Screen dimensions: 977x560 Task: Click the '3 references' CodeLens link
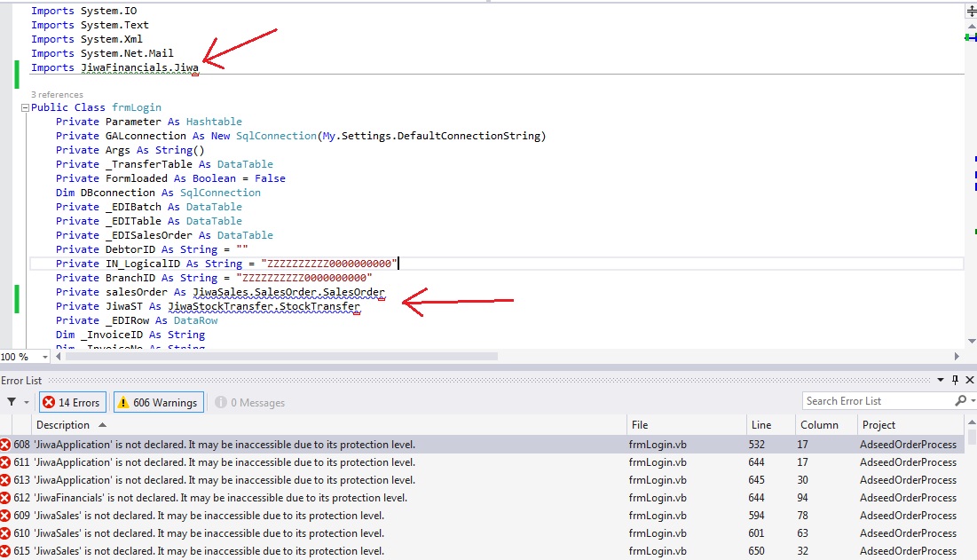coord(57,94)
